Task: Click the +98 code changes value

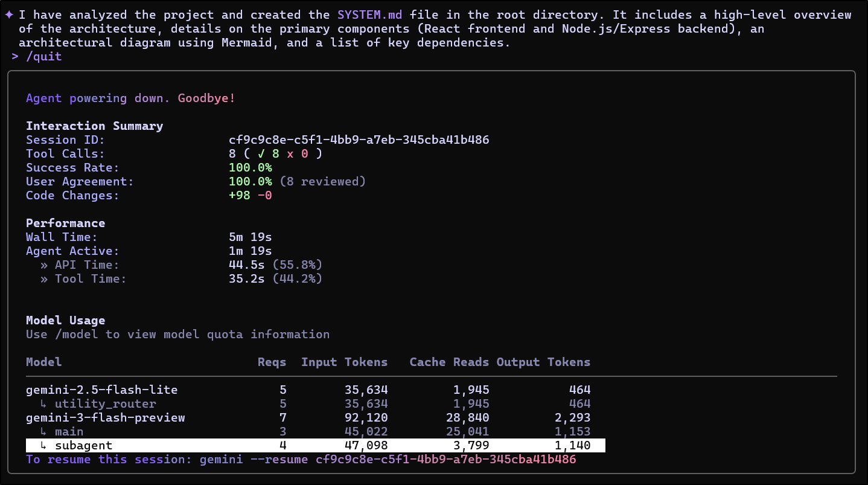Action: coord(239,196)
